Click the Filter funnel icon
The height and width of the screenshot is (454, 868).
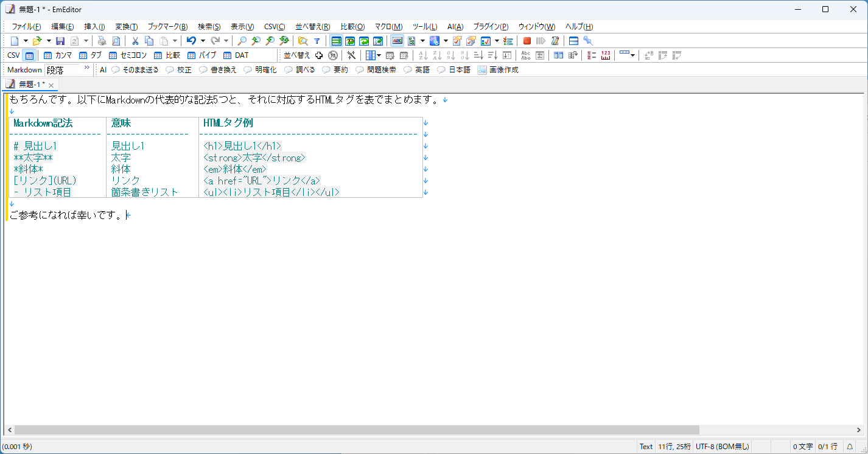tap(317, 41)
